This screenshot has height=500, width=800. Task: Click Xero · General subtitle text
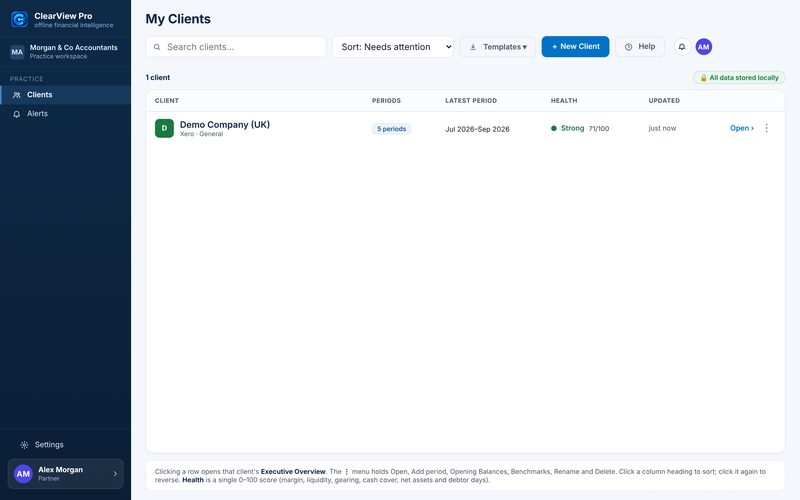coord(201,134)
